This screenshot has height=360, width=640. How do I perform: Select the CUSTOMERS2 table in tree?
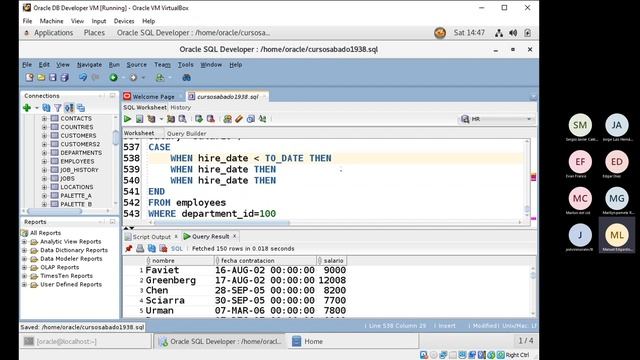click(x=80, y=144)
